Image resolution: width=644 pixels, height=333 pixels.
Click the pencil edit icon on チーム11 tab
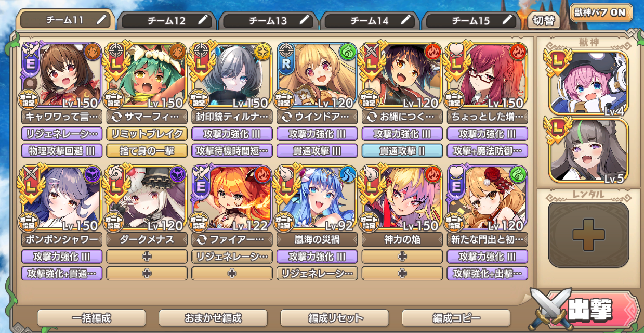click(102, 20)
